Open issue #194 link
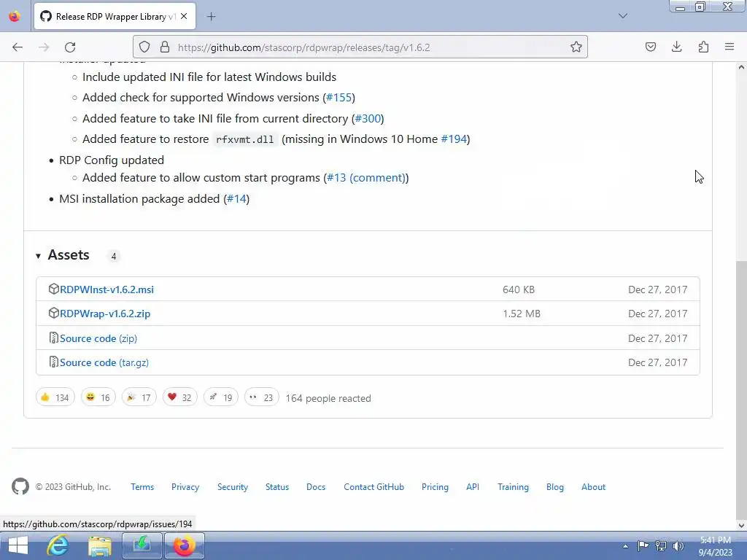This screenshot has height=560, width=747. (454, 139)
